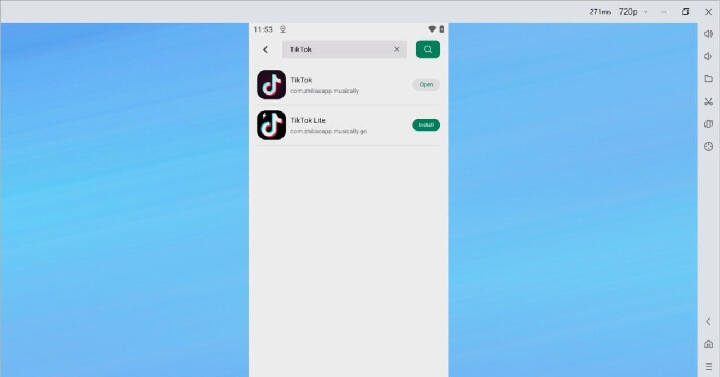This screenshot has width=720, height=377.
Task: Click the volume down icon in sidebar
Action: (x=708, y=56)
